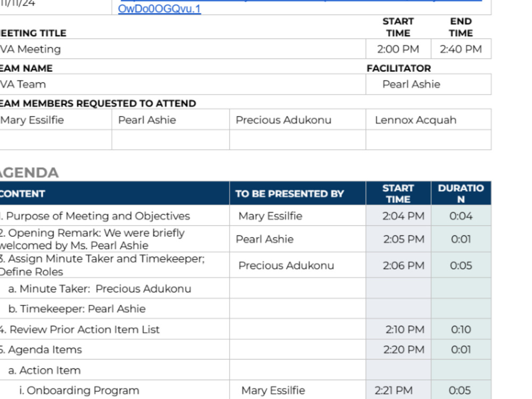Open the OwDo0OGQvu.1 hyperlink
The image size is (532, 399).
(x=160, y=9)
